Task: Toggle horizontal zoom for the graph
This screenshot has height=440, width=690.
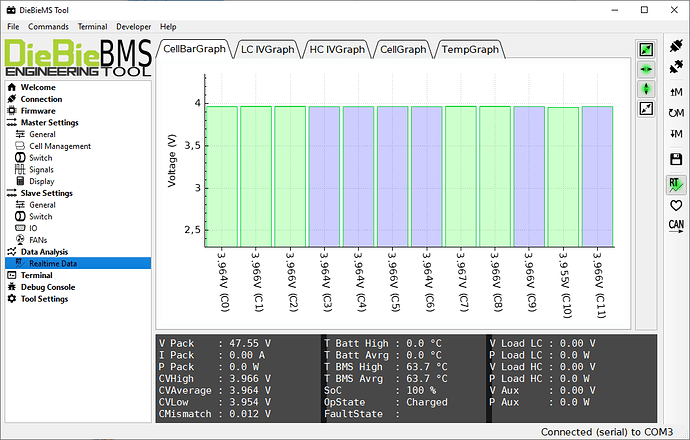Action: (x=646, y=69)
